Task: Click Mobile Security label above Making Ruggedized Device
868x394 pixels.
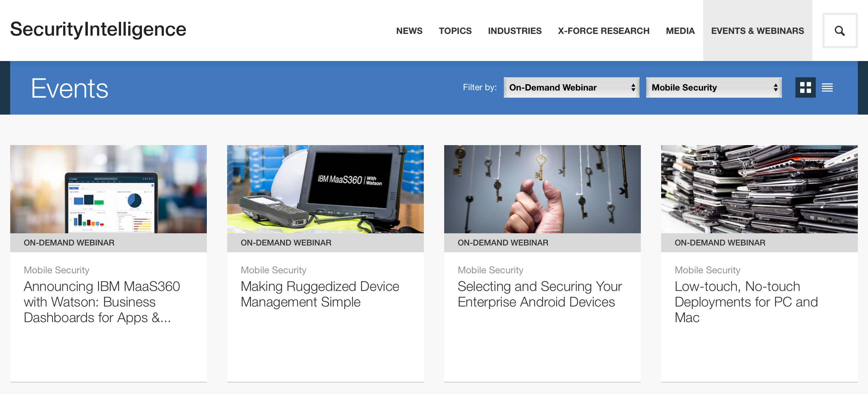Action: (x=274, y=270)
